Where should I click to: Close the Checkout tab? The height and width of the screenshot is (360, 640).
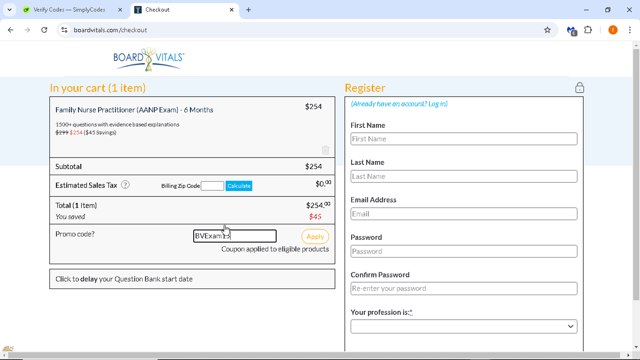click(231, 10)
